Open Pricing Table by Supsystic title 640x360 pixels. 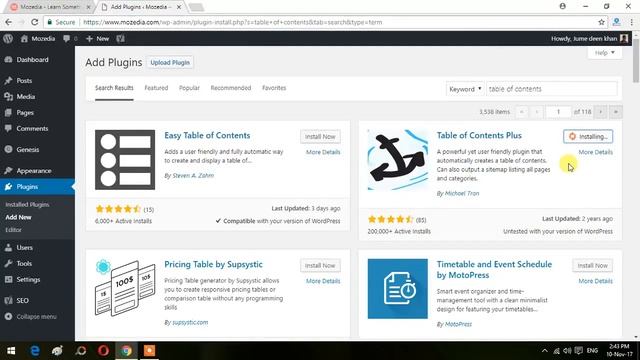(213, 264)
